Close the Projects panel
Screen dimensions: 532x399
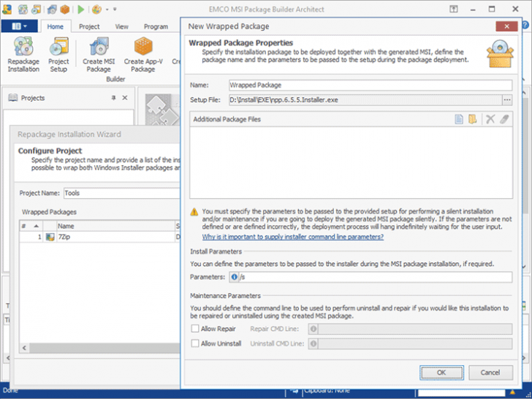tap(125, 98)
